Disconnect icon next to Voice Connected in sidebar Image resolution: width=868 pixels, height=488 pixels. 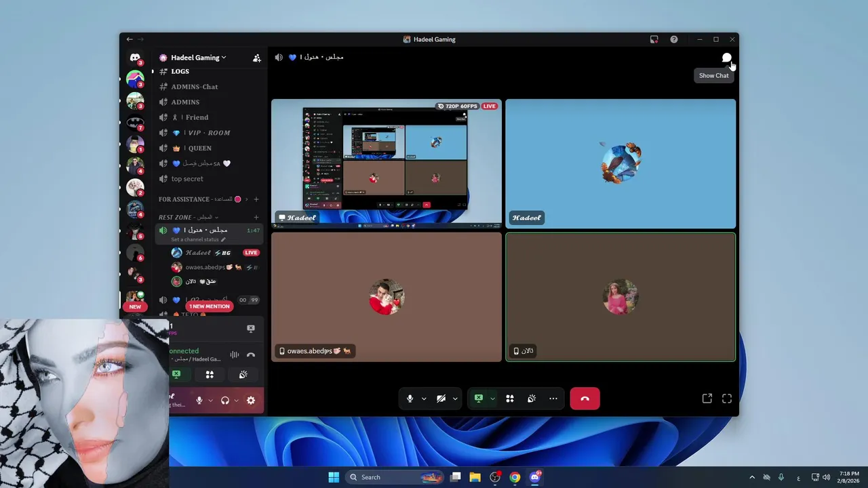pyautogui.click(x=251, y=354)
